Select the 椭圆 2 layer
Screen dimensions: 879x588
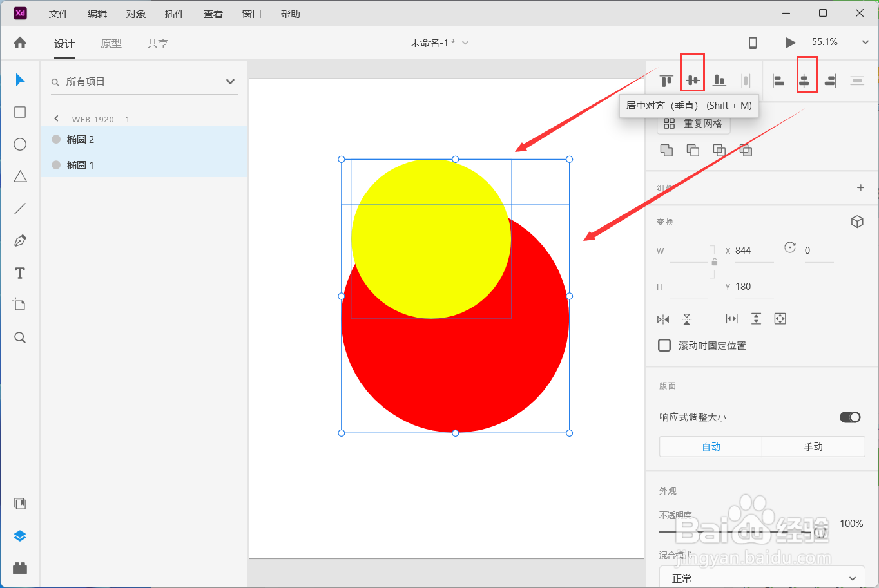click(144, 139)
